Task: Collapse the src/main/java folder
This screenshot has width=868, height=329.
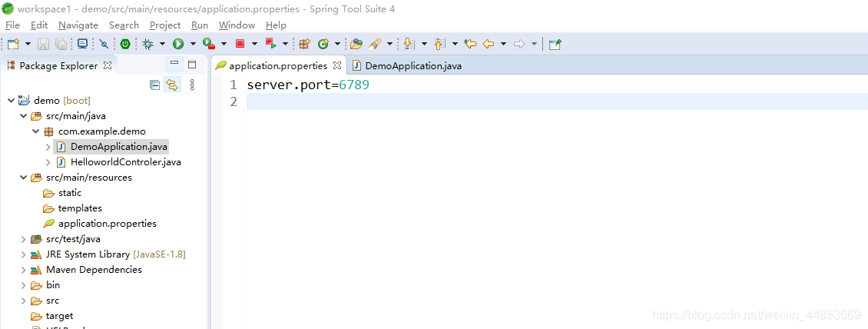Action: coord(23,116)
